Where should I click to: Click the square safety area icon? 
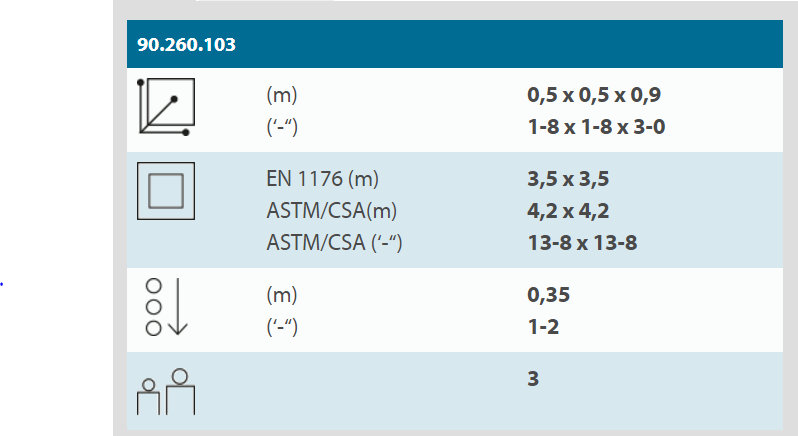[x=165, y=190]
